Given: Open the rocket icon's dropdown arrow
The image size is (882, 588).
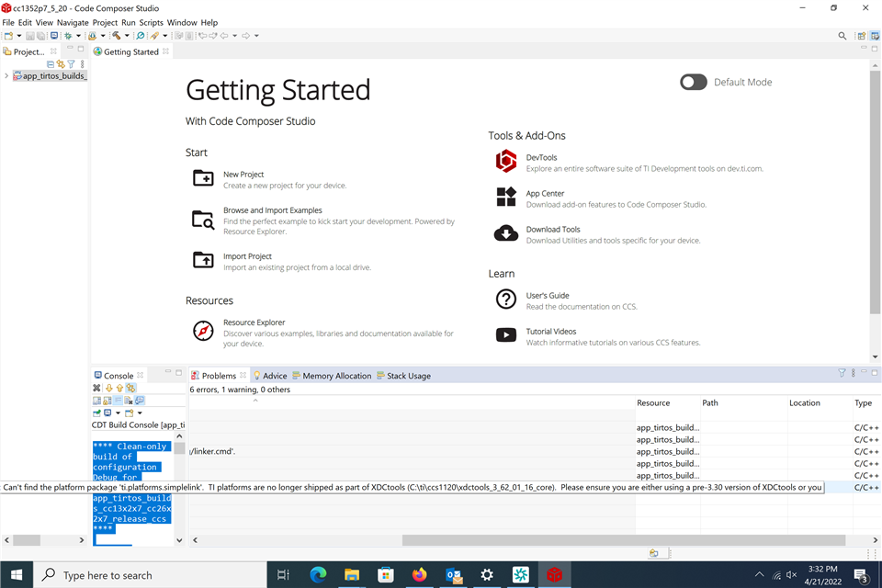Looking at the screenshot, I should point(164,36).
